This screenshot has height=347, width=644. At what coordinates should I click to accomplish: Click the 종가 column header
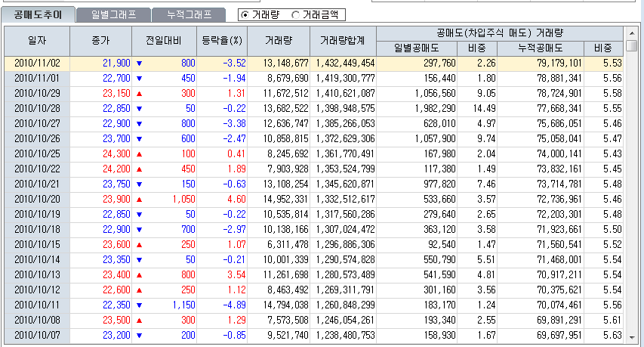[100, 41]
